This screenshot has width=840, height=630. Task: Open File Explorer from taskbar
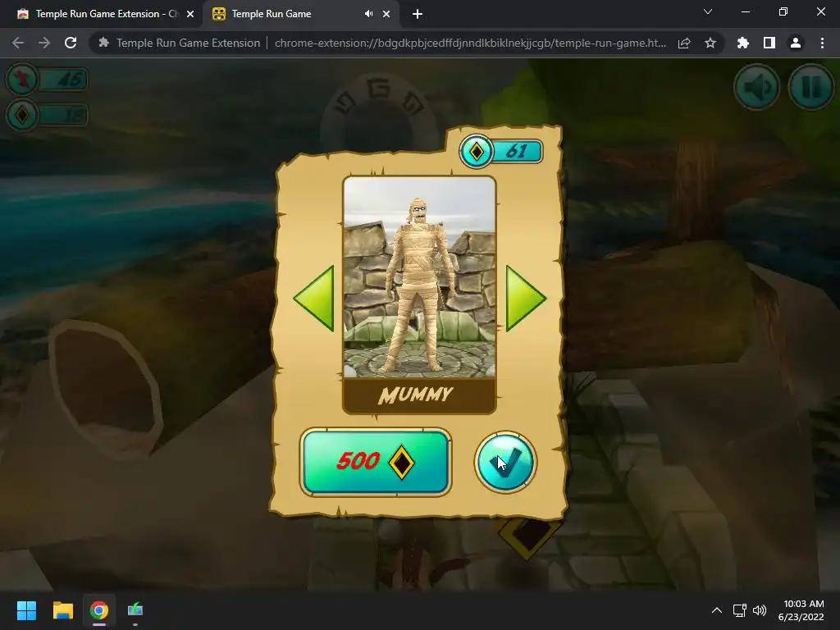(x=62, y=610)
